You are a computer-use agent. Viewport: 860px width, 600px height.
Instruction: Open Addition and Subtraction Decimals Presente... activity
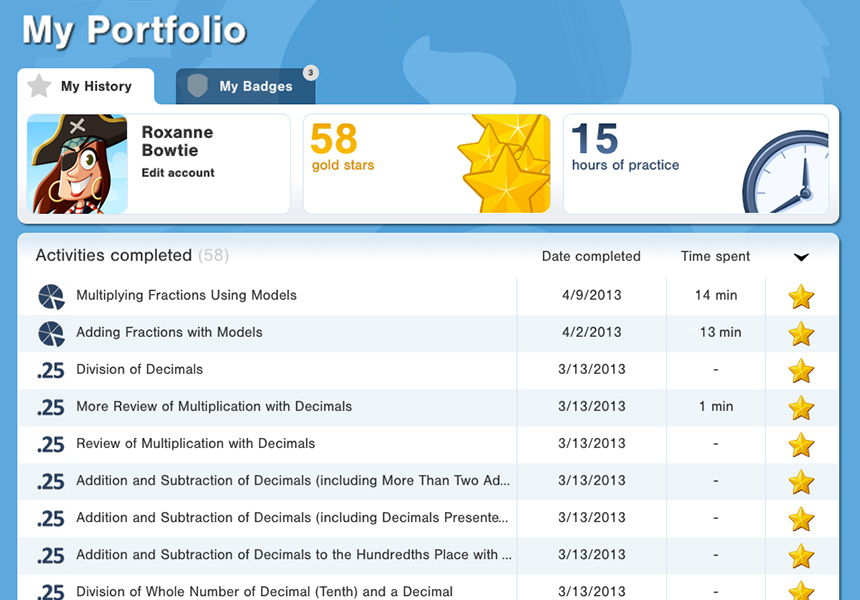click(292, 517)
